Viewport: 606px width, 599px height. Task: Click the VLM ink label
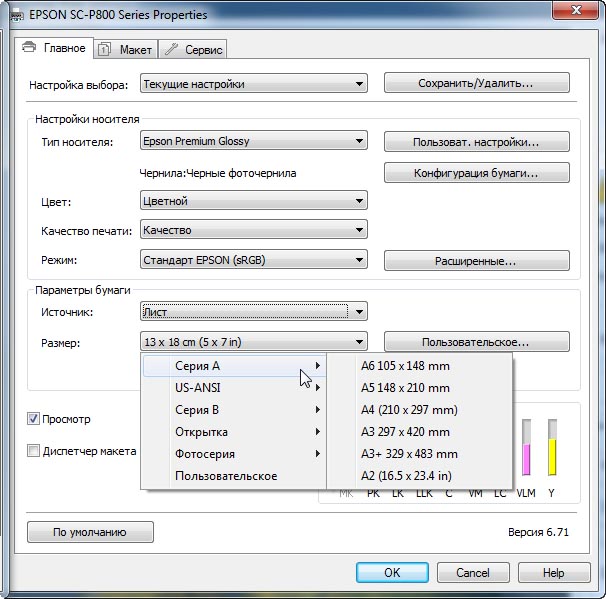pyautogui.click(x=526, y=493)
